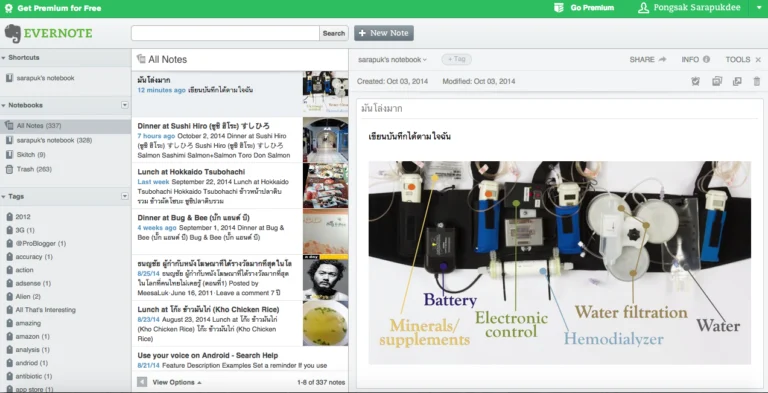Click the Go Premium link
Image resolution: width=768 pixels, height=393 pixels.
pyautogui.click(x=592, y=8)
